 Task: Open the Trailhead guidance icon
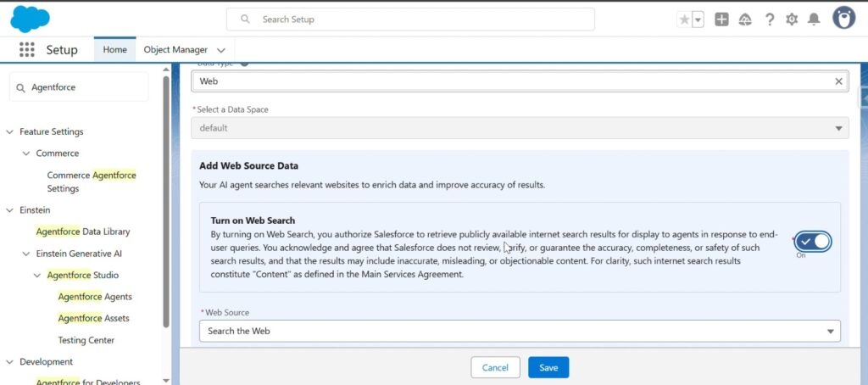pos(745,20)
